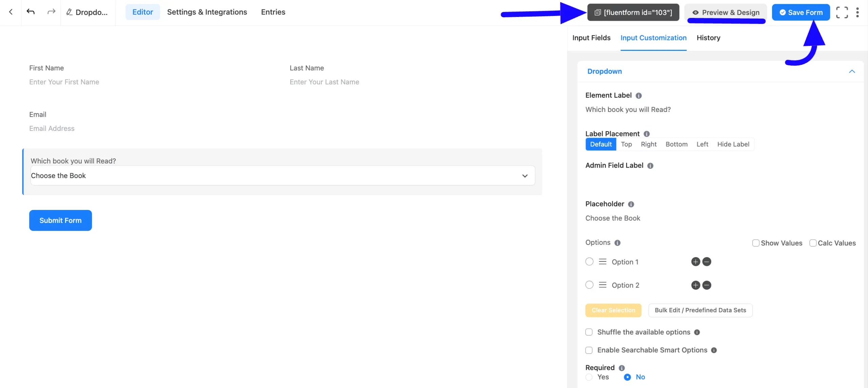Enable Show Values checkbox
Viewport: 868px width, 388px height.
pos(755,243)
